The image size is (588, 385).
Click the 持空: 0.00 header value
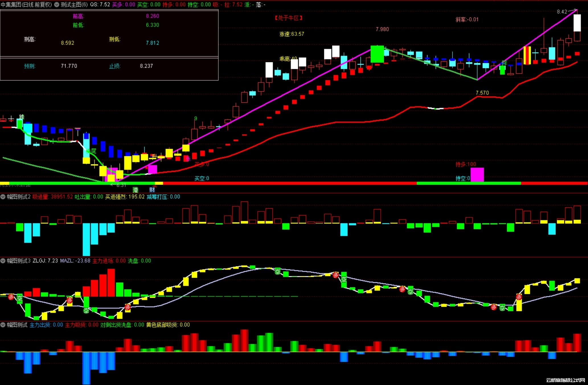pos(199,5)
